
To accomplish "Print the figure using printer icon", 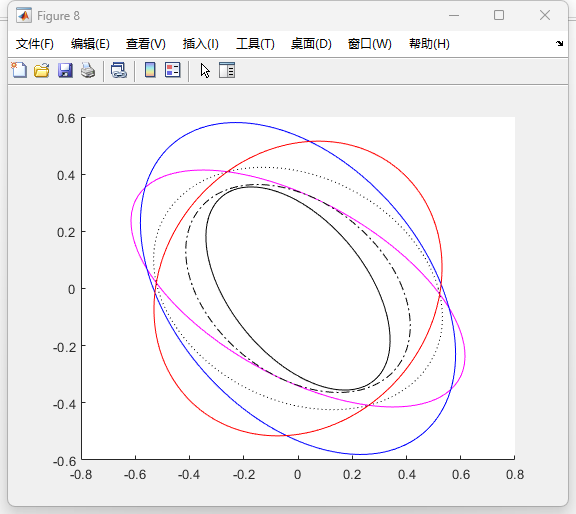I will [88, 70].
